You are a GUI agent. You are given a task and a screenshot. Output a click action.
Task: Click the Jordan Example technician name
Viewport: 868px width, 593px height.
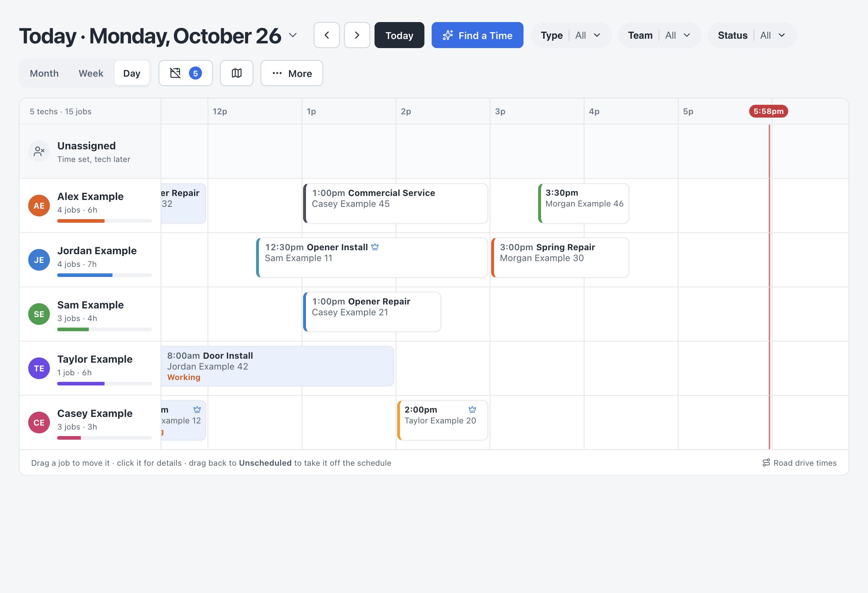(x=97, y=251)
